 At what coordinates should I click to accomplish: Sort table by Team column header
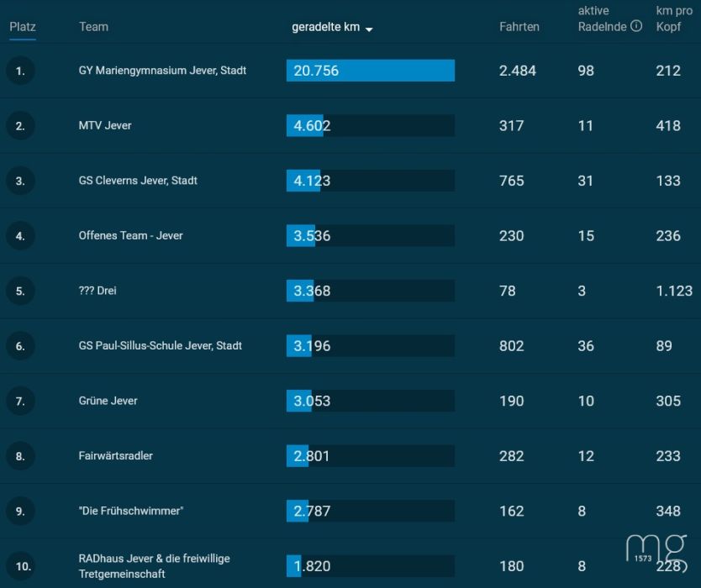(93, 27)
